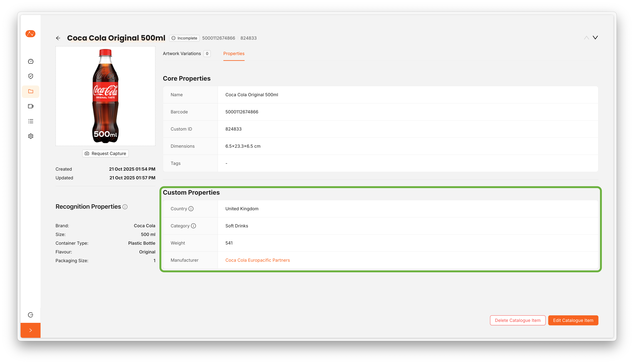The image size is (634, 364).
Task: Go back using the left arrow
Action: [x=58, y=38]
